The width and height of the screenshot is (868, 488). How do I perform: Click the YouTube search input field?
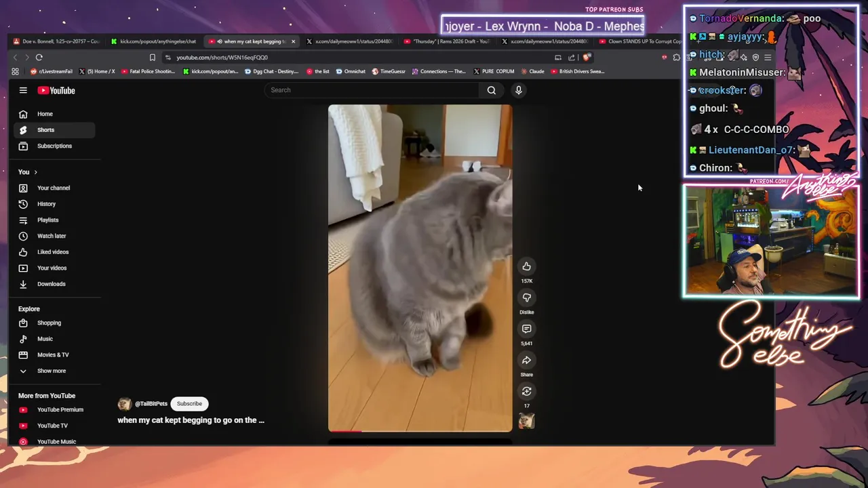[x=372, y=90]
